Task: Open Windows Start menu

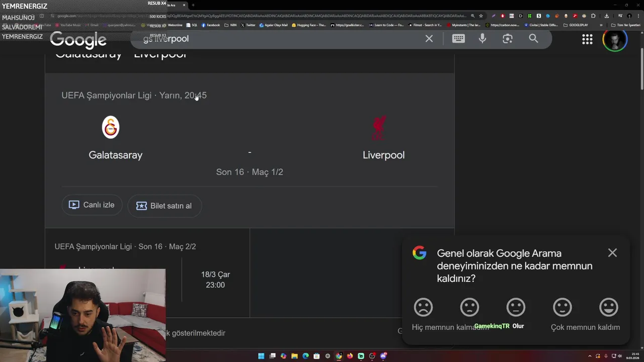Action: tap(261, 356)
